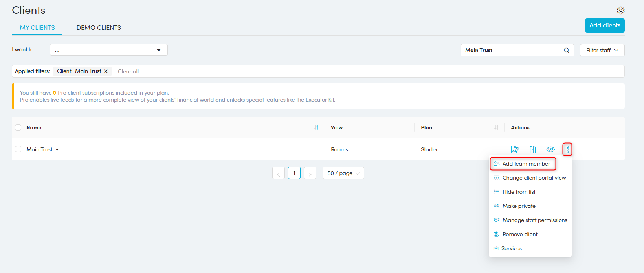Viewport: 644px width, 273px height.
Task: Check the Main Trust row checkbox
Action: 18,149
